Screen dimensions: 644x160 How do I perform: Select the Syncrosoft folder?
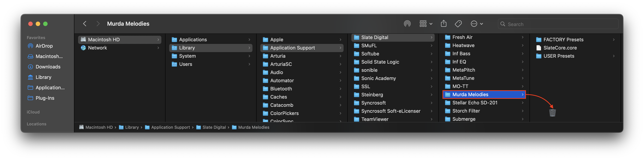click(x=393, y=103)
